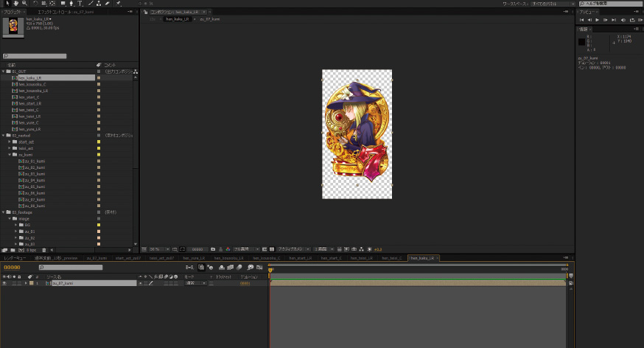644x348 pixels.
Task: Select the Rotation tool
Action: click(x=35, y=3)
